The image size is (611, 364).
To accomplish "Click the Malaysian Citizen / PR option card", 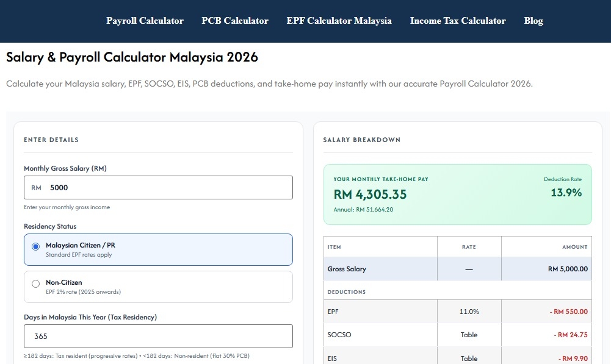I will [158, 249].
